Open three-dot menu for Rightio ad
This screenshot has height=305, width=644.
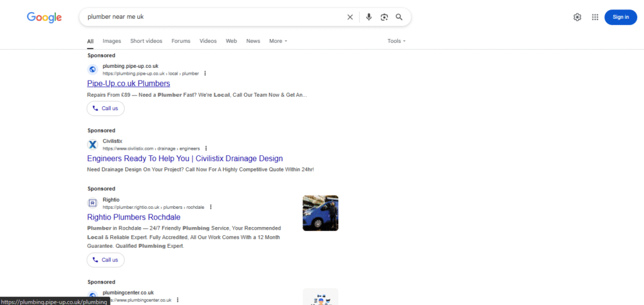pyautogui.click(x=211, y=207)
